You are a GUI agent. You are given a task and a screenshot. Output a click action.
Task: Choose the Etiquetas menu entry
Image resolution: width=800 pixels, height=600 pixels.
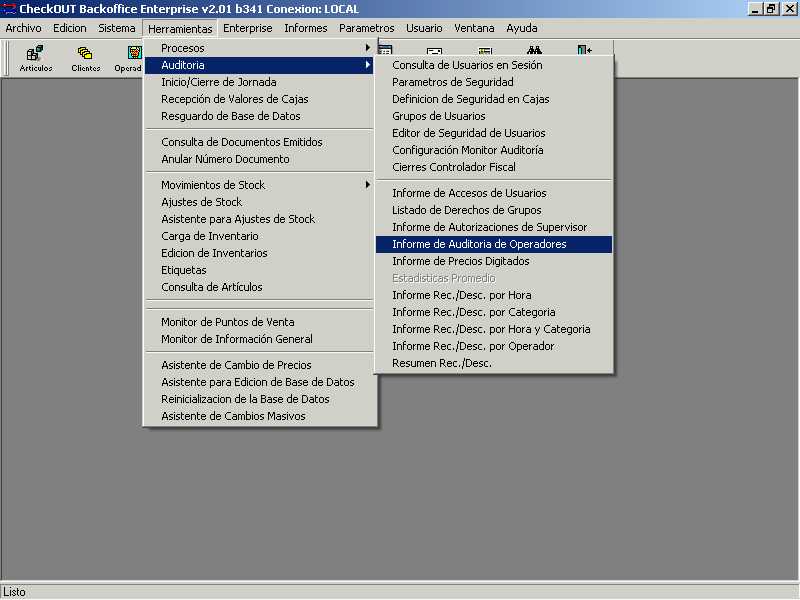pyautogui.click(x=260, y=270)
